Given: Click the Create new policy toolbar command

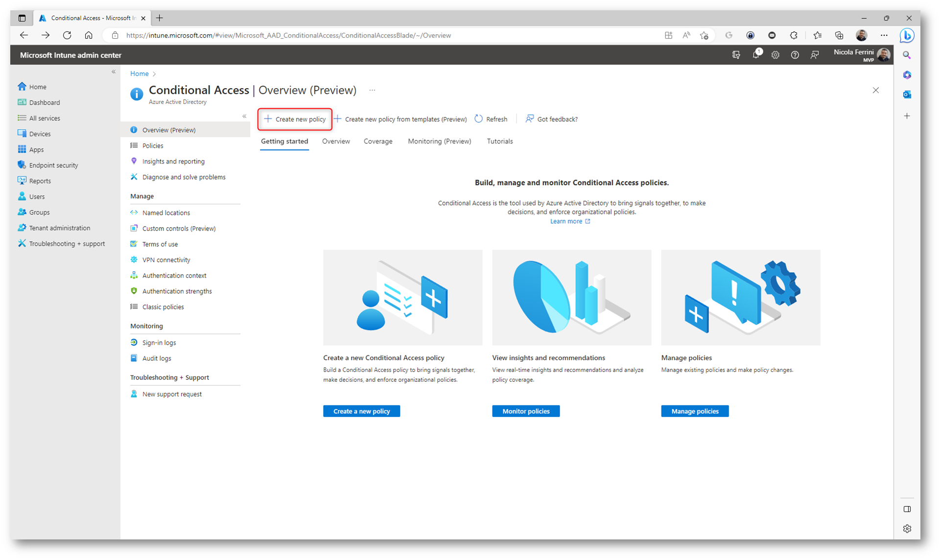Looking at the screenshot, I should click(x=295, y=119).
